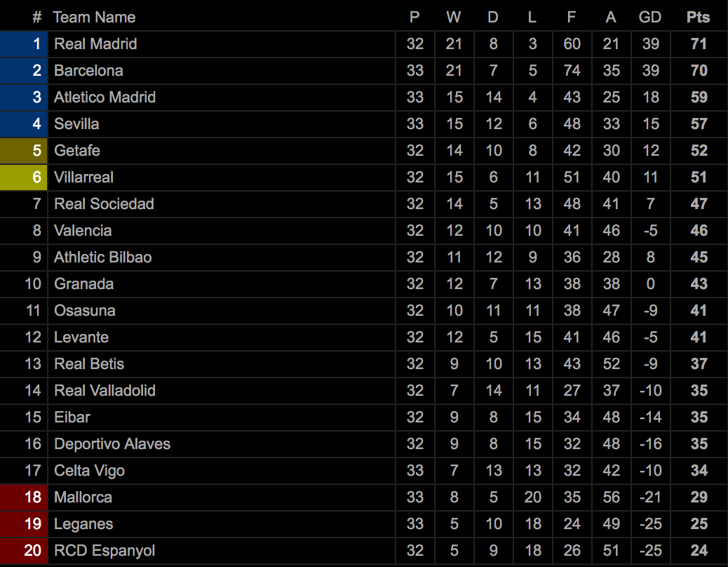
Task: Click on Getafe team name
Action: pos(77,151)
